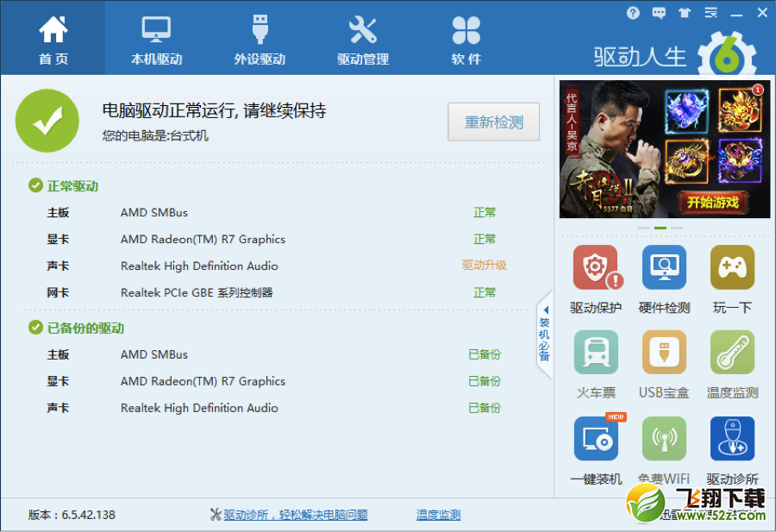Click the 驱动人生 6 gear logo

point(727,55)
